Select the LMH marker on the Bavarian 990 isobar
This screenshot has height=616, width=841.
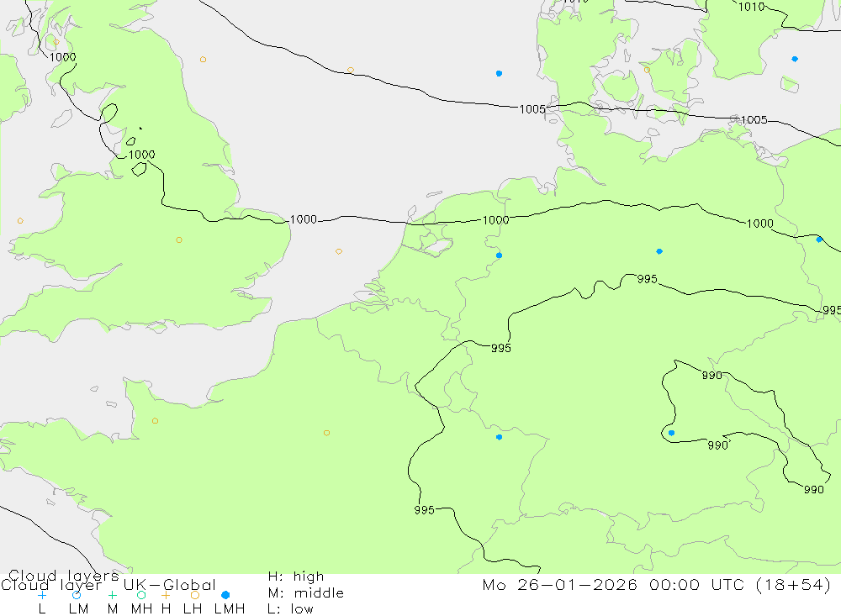[671, 433]
